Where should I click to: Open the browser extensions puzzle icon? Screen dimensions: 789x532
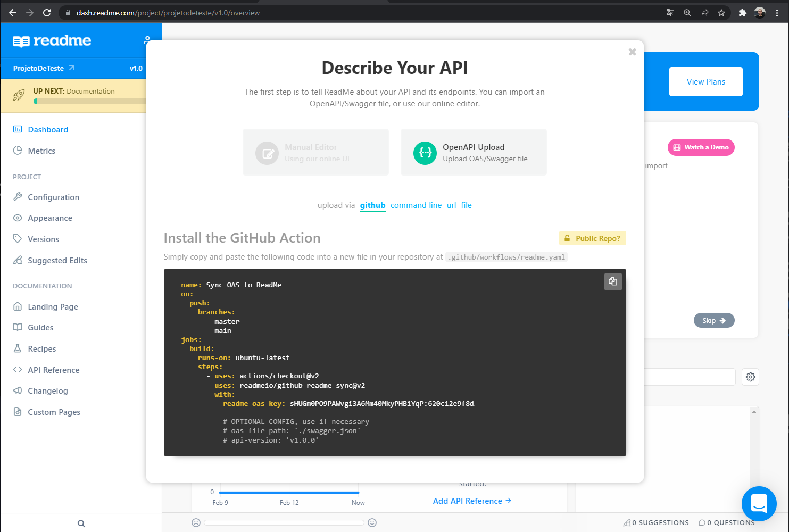742,13
